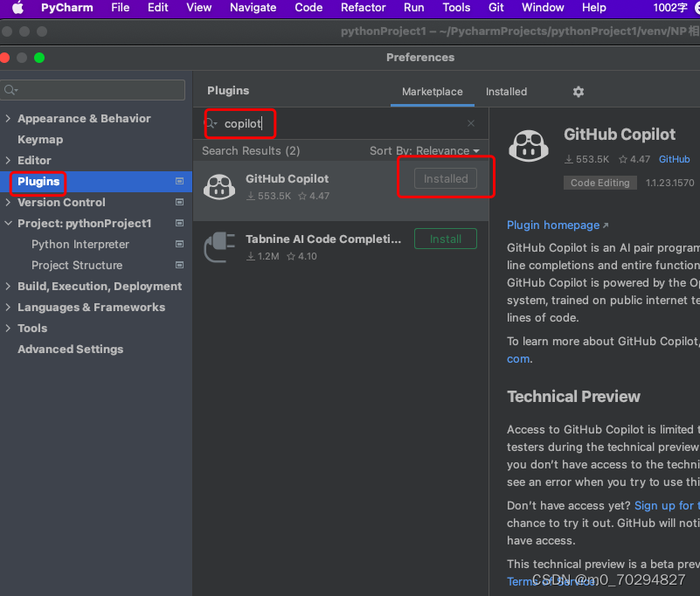
Task: Expand the Tools settings section
Action: [8, 328]
